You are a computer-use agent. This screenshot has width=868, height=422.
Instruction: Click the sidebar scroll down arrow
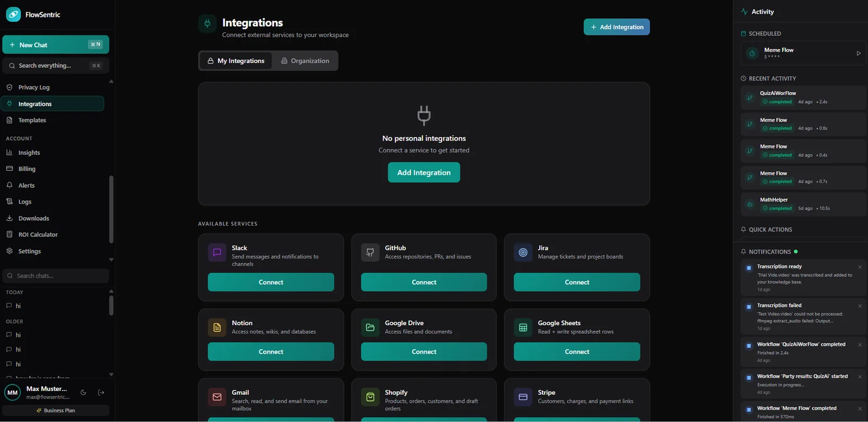coord(111,260)
